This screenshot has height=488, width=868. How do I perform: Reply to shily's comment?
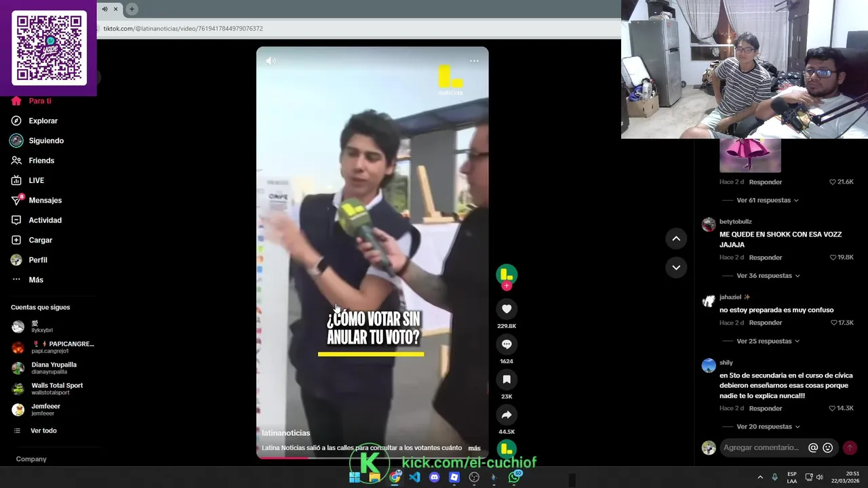(766, 408)
